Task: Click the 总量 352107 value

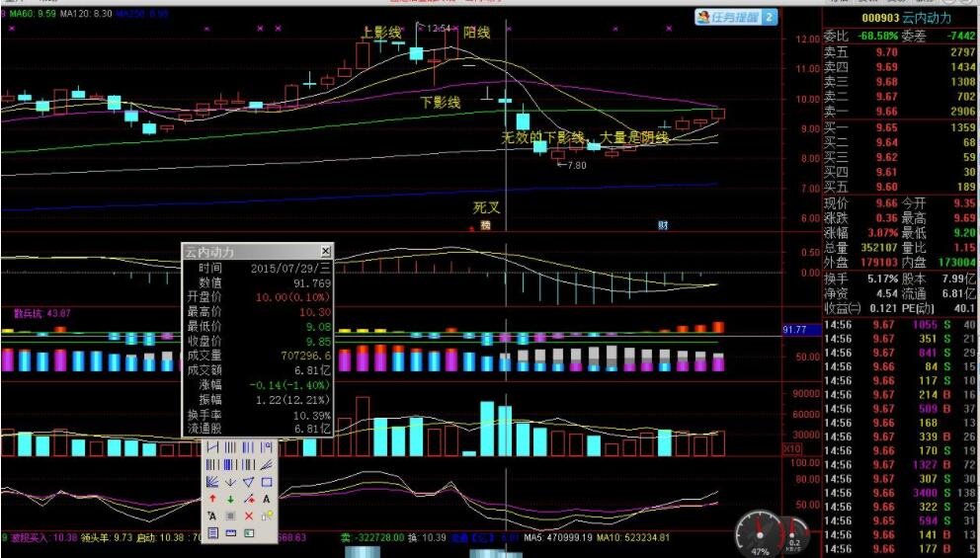Action: pos(879,248)
